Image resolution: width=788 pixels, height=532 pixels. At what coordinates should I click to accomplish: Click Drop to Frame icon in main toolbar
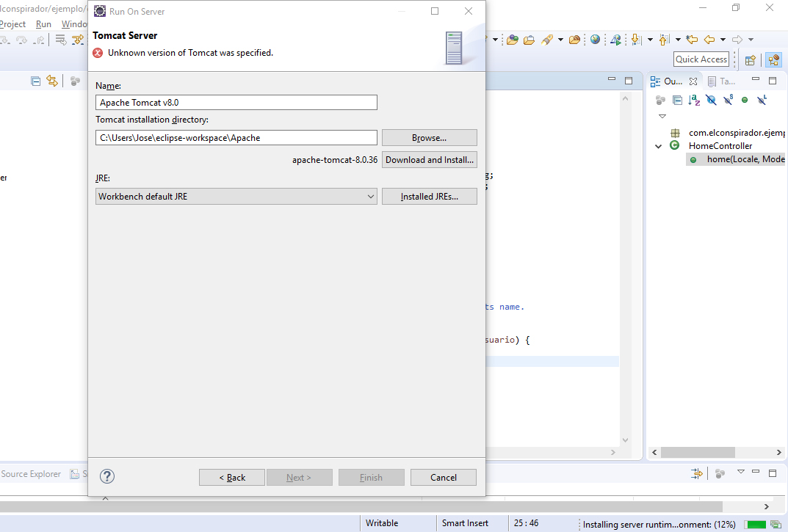61,40
